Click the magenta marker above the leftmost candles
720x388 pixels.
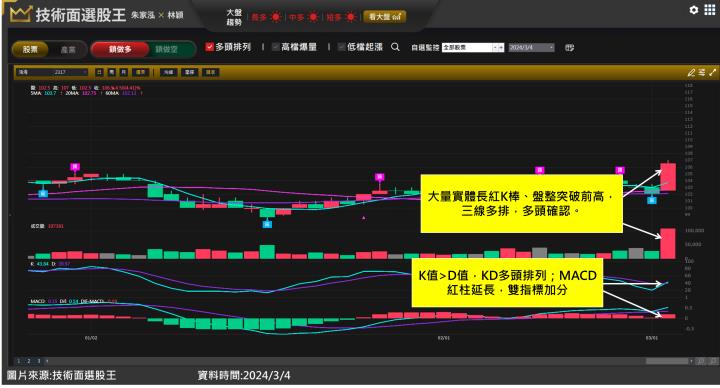75,167
